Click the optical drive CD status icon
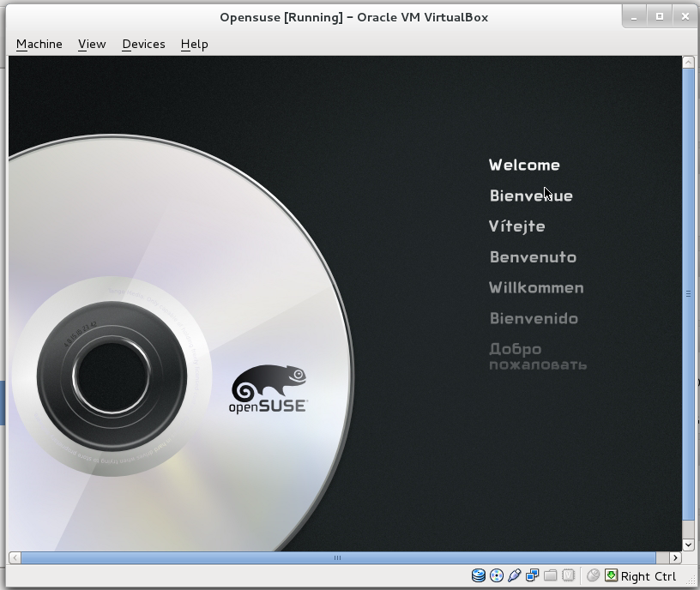Screen dimensions: 700x590 coord(496,575)
